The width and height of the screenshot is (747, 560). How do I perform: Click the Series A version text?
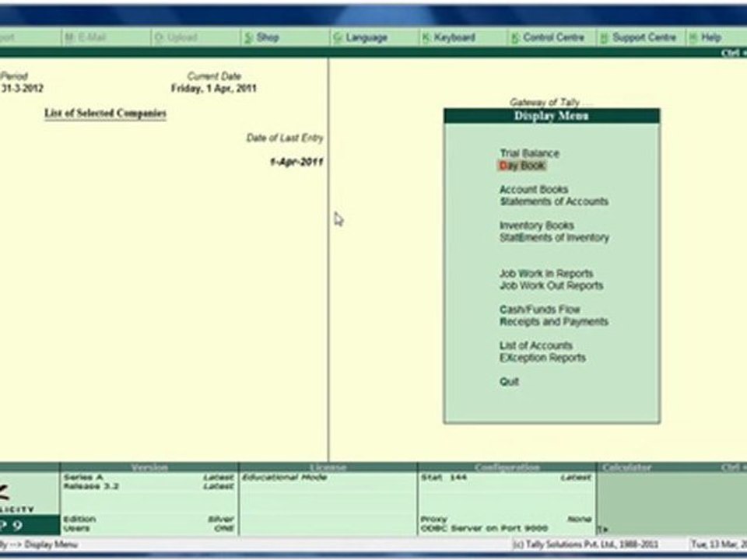83,477
